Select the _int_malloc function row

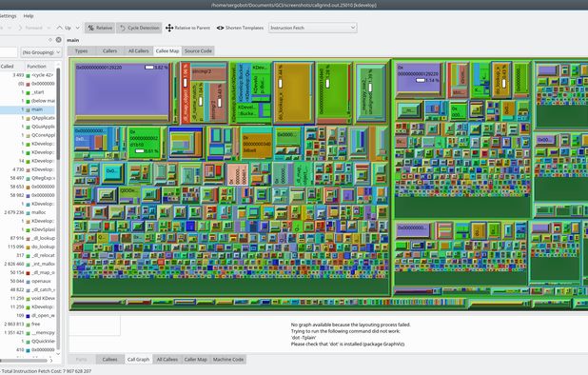[x=28, y=264]
